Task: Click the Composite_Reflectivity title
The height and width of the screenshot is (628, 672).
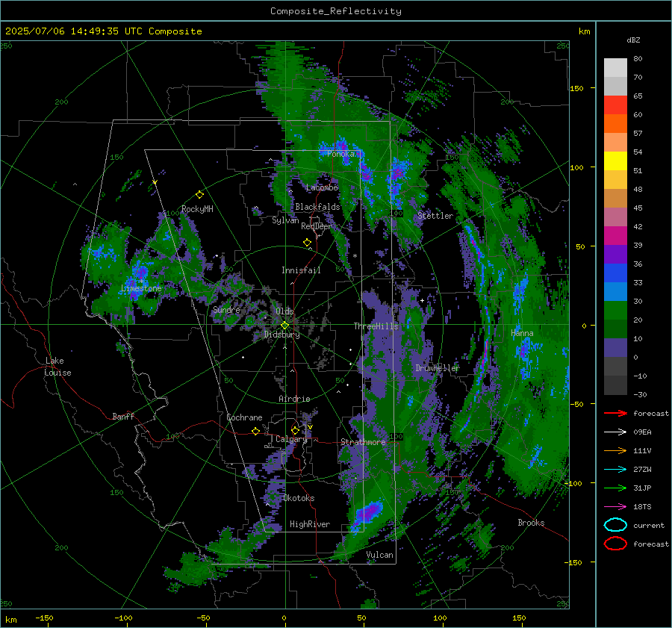Action: point(336,11)
